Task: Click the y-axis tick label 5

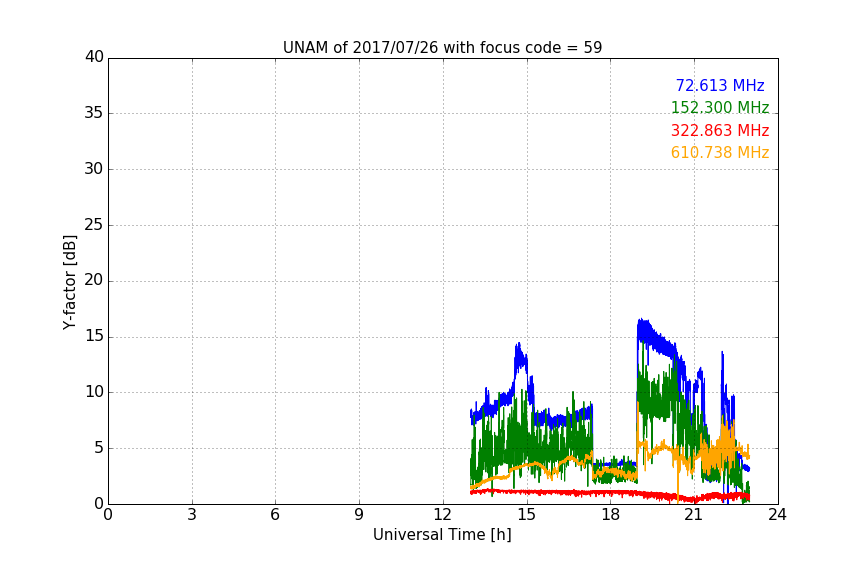Action: click(x=99, y=448)
